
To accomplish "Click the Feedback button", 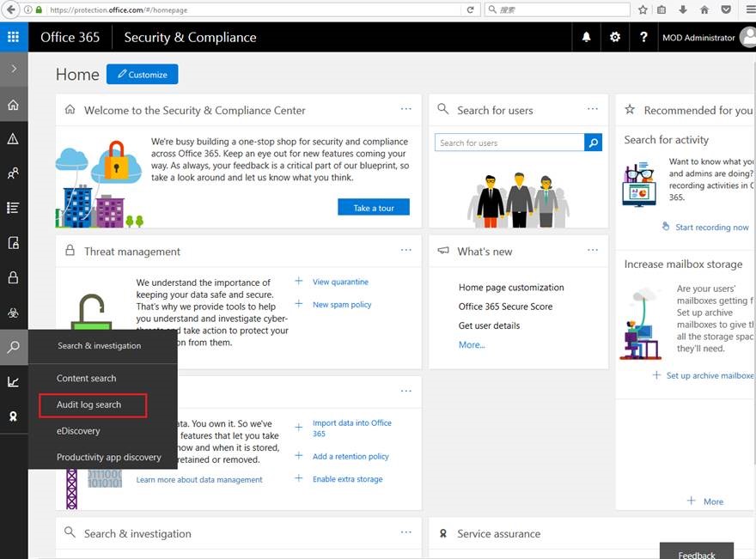I will click(x=697, y=551).
